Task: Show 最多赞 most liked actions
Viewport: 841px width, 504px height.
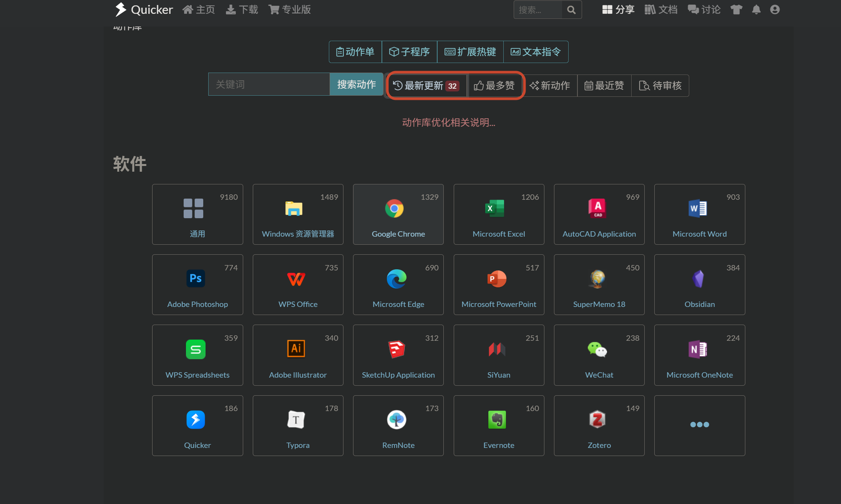Action: click(494, 86)
